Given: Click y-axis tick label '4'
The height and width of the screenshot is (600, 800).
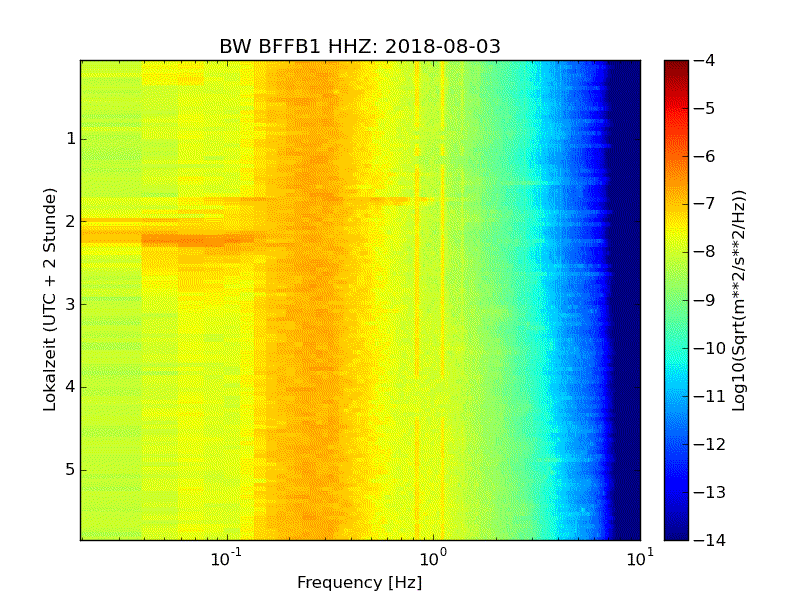Looking at the screenshot, I should click(x=71, y=387).
